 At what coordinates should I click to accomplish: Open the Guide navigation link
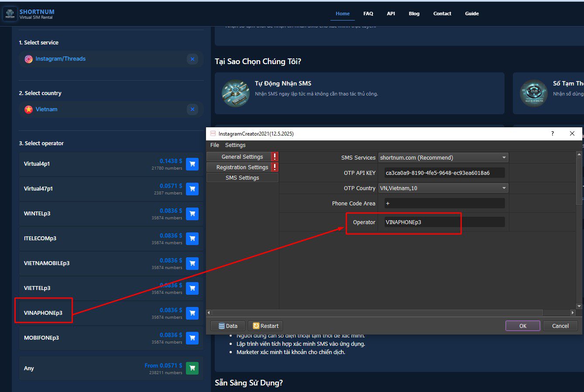pyautogui.click(x=472, y=14)
